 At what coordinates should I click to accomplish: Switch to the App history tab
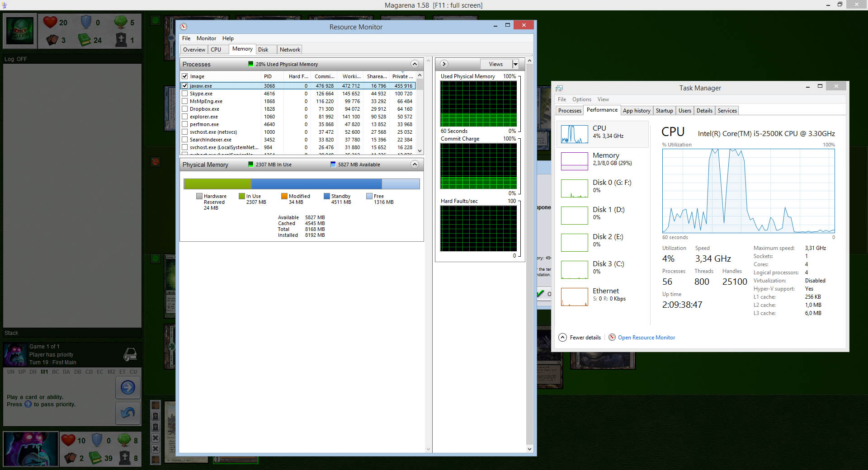[636, 111]
